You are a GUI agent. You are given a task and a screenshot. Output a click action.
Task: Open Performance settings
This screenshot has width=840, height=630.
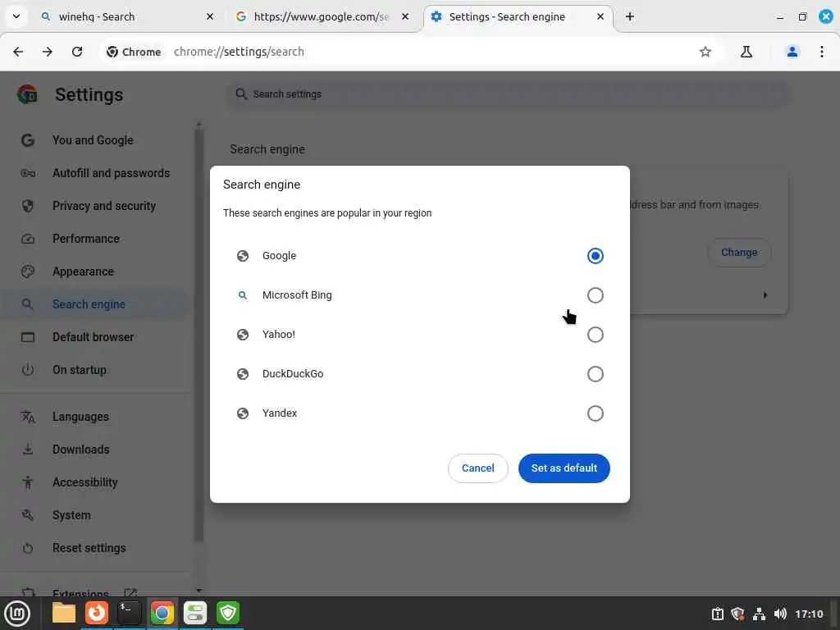[85, 239]
